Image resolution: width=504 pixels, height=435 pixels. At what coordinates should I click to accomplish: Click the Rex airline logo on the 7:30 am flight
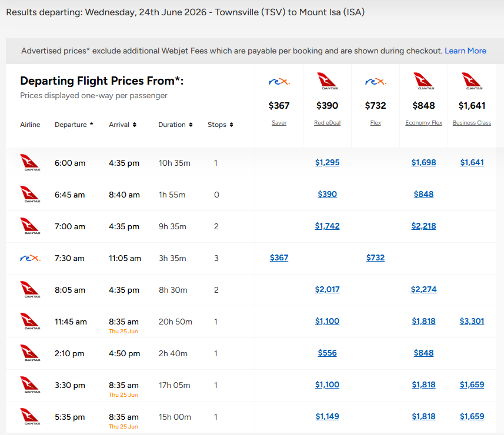point(30,258)
